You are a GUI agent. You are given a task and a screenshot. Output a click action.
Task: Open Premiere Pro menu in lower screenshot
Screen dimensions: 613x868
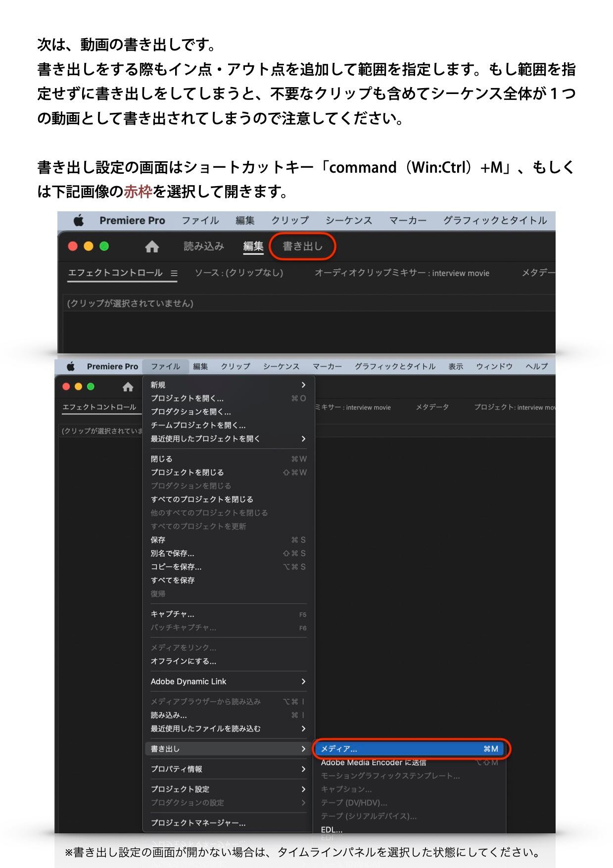point(112,366)
